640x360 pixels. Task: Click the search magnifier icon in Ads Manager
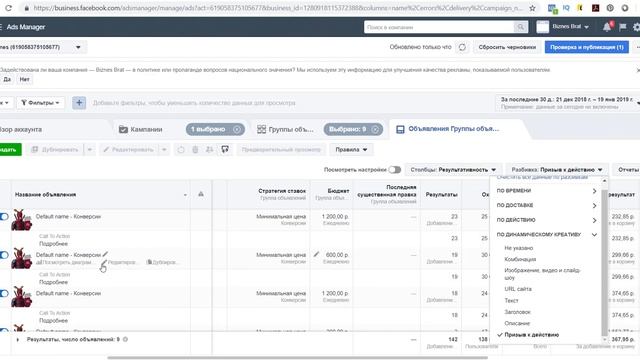(520, 27)
